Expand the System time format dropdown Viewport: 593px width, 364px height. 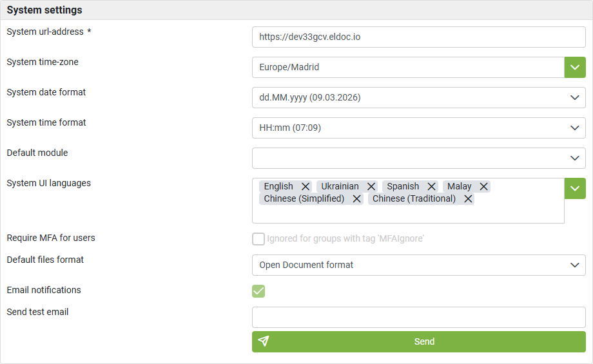(x=419, y=128)
